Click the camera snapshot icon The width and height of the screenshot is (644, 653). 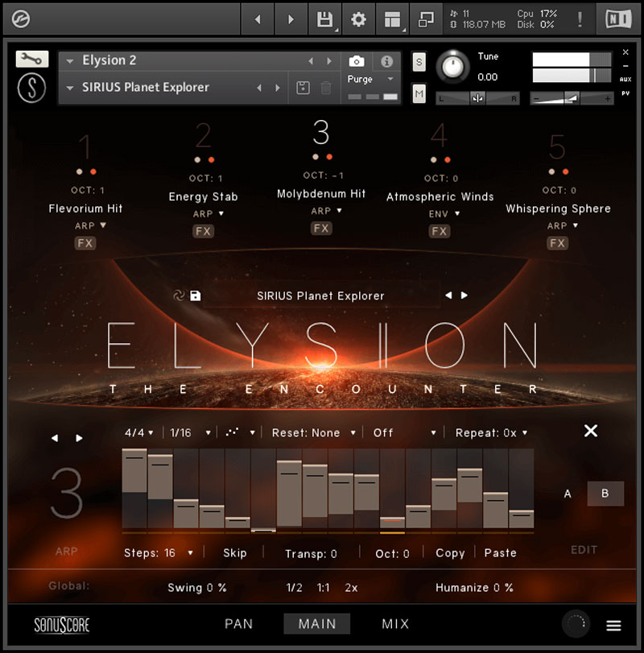point(357,62)
